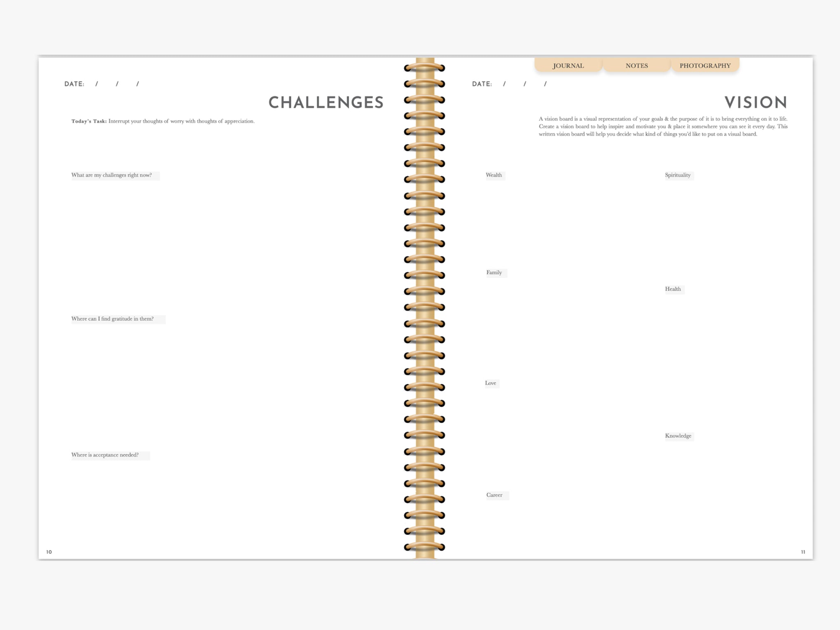Click the Family vision board section
840x630 pixels.
tap(495, 272)
